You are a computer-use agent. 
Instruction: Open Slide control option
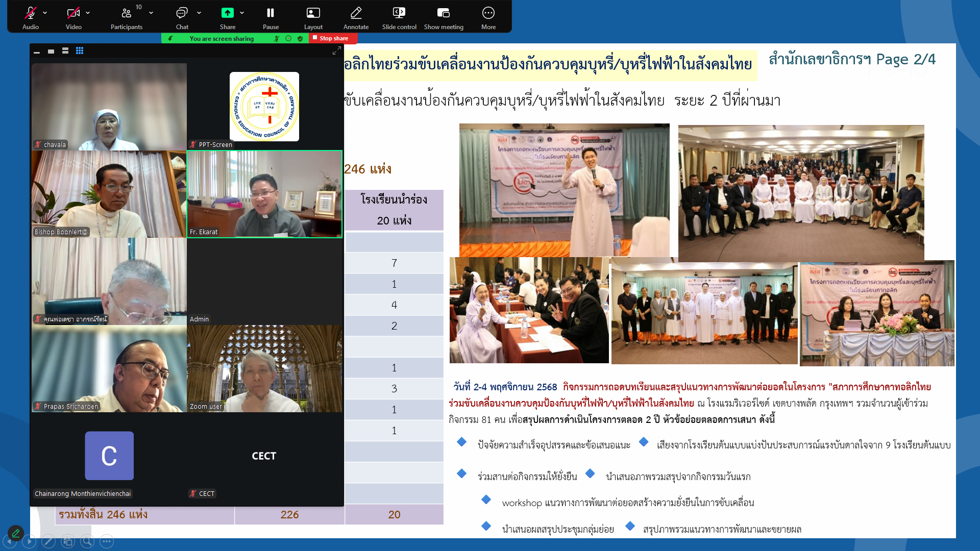point(399,14)
